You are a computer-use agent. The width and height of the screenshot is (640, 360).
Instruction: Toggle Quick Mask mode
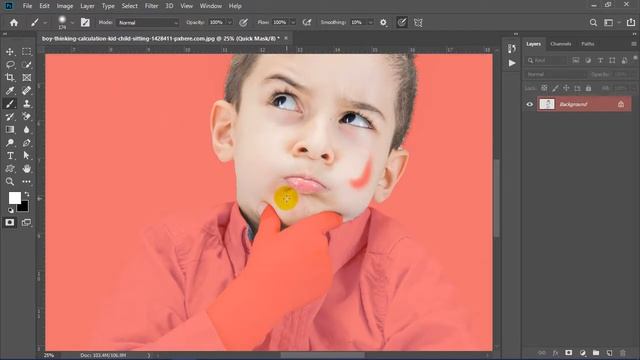coord(10,222)
